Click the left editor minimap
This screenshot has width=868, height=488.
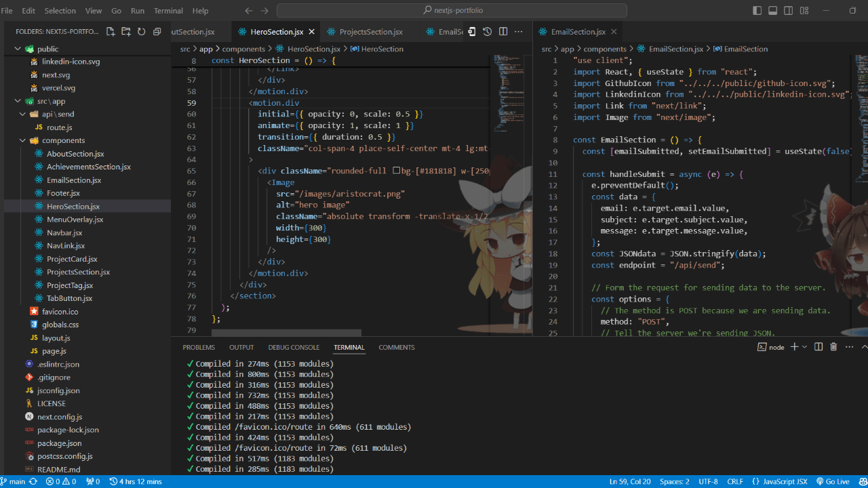click(x=509, y=95)
